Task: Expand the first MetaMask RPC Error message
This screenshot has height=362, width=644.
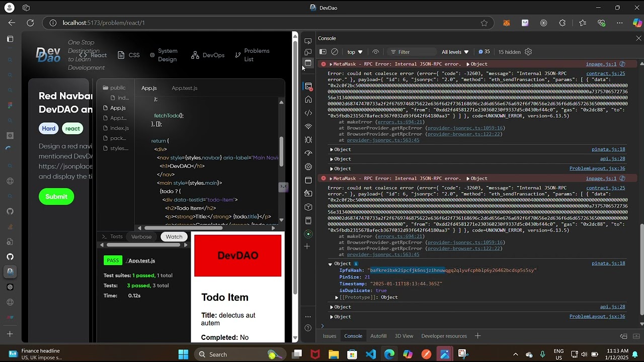Action: (x=331, y=64)
